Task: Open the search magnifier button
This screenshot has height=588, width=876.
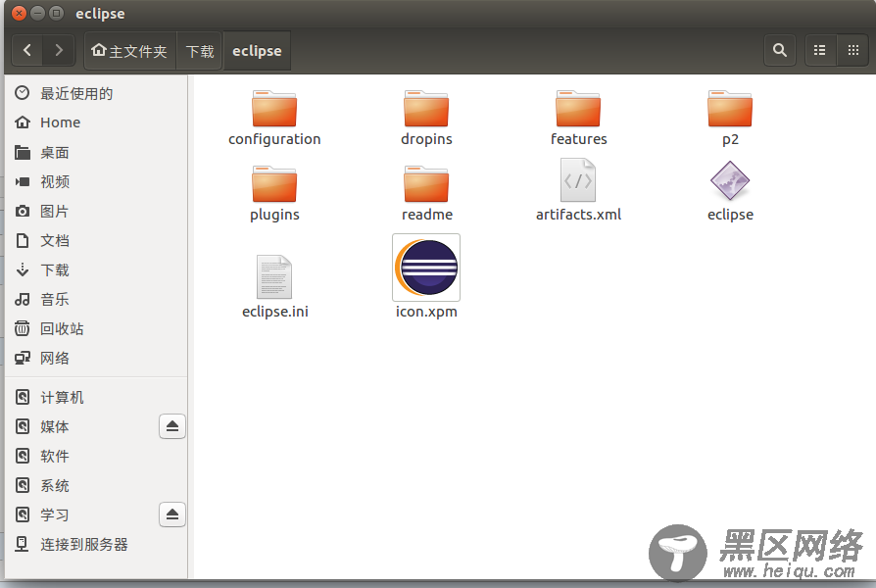Action: [780, 50]
